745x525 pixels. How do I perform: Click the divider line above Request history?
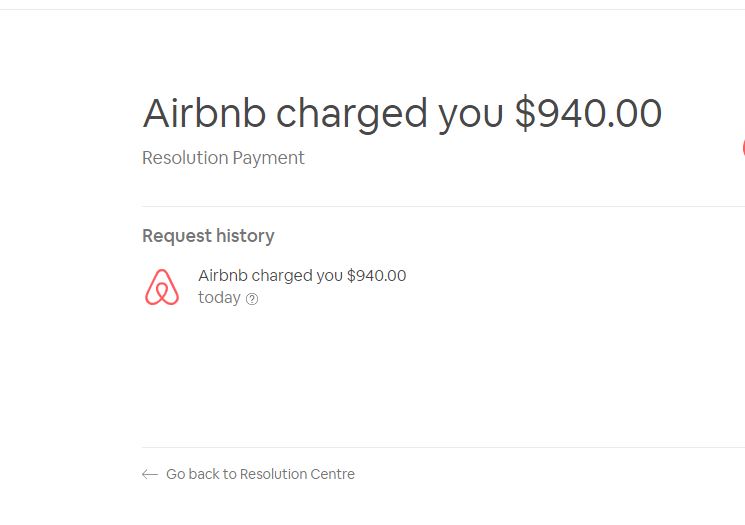tap(443, 207)
